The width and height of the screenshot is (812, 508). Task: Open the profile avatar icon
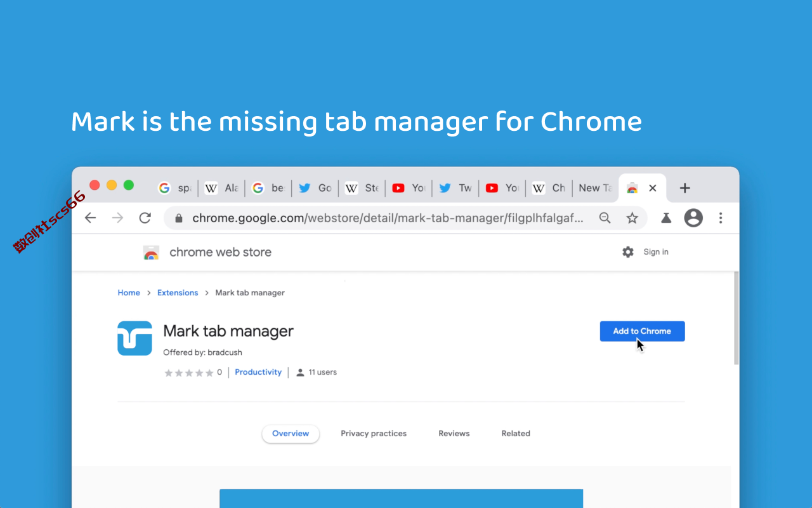point(693,218)
